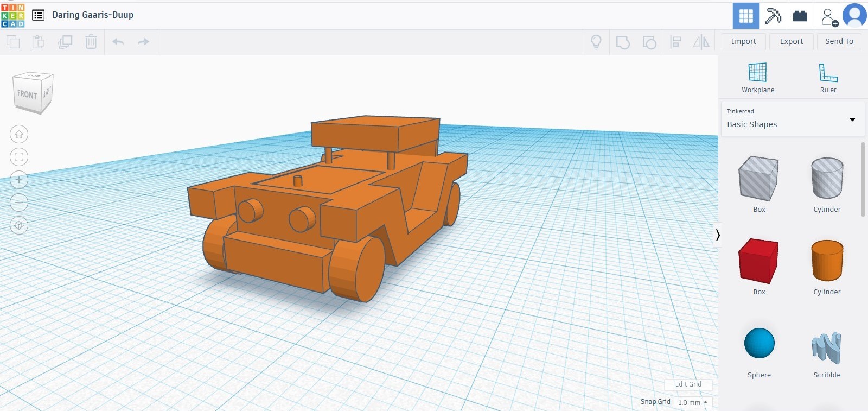This screenshot has height=411, width=868.
Task: Open the Snap Grid 1.0 mm dropdown
Action: (693, 402)
